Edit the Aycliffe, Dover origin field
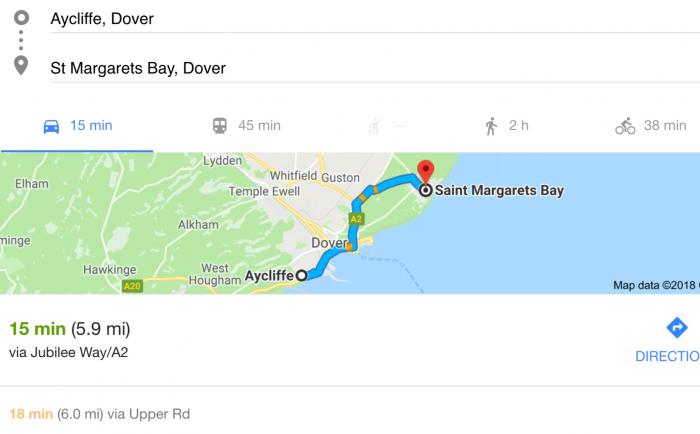Viewport: 700px width, 434px height. point(374,19)
